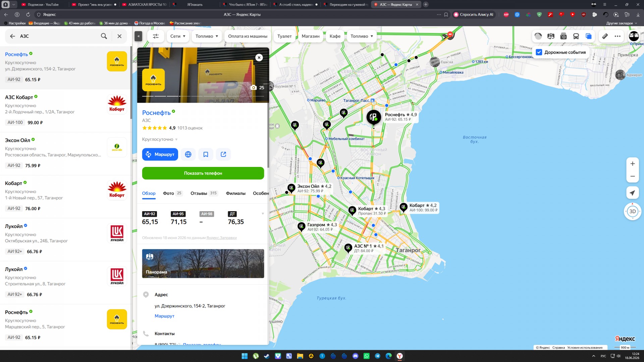The width and height of the screenshot is (644, 362).
Task: Open the browser address bar three-dots menu
Action: tap(439, 14)
